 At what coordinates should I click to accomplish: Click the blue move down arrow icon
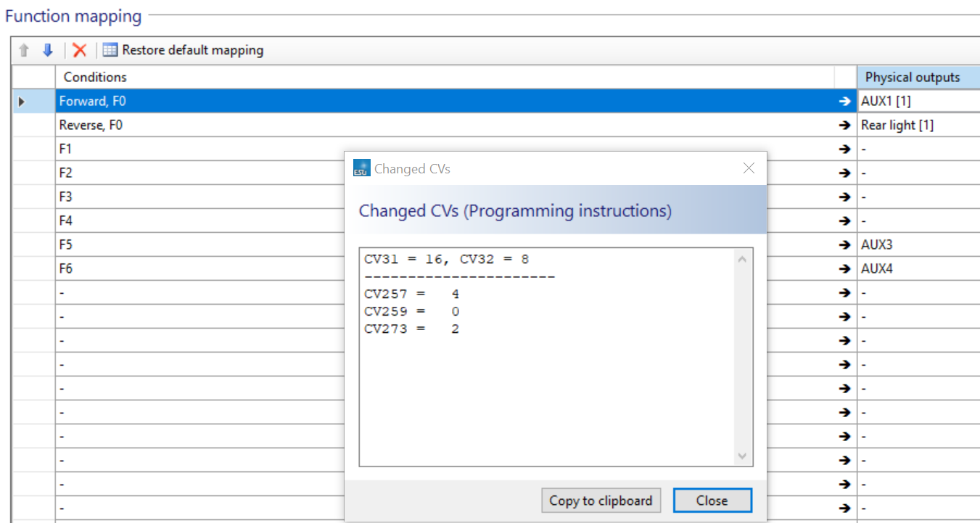click(x=48, y=50)
